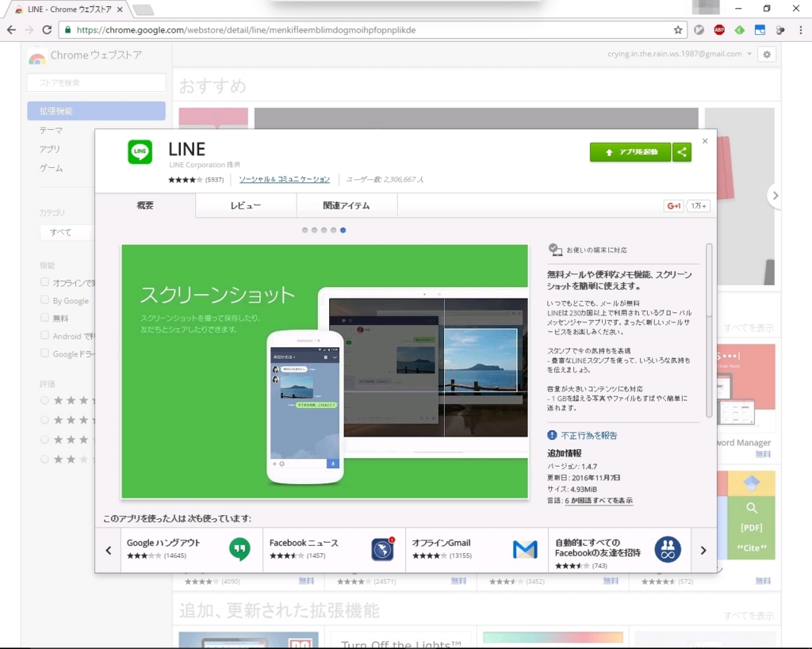Reload the page
This screenshot has width=812, height=649.
[47, 30]
